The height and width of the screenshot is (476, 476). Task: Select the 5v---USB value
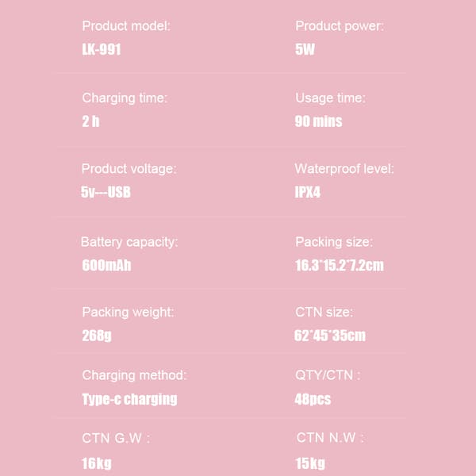pos(106,192)
